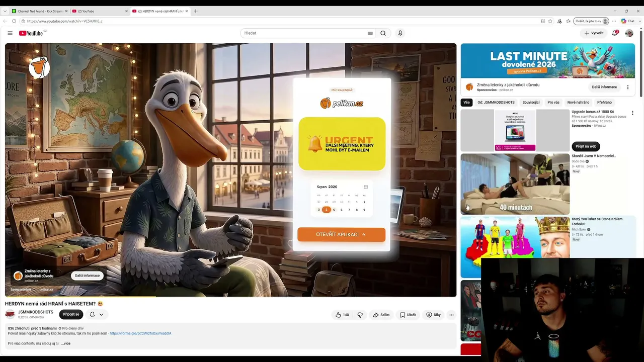This screenshot has width=644, height=362.
Task: Close the HERDYN video tab
Action: tap(187, 11)
